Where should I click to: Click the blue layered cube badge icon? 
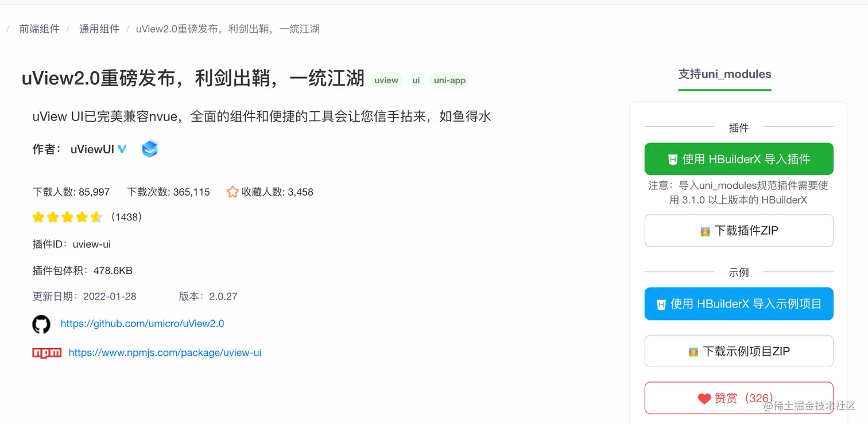point(150,149)
